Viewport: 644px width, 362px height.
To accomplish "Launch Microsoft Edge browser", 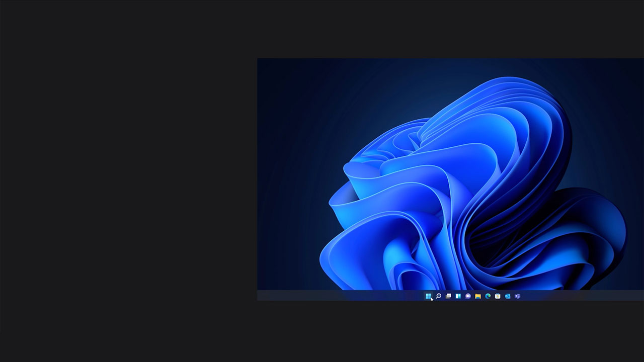I will click(488, 296).
